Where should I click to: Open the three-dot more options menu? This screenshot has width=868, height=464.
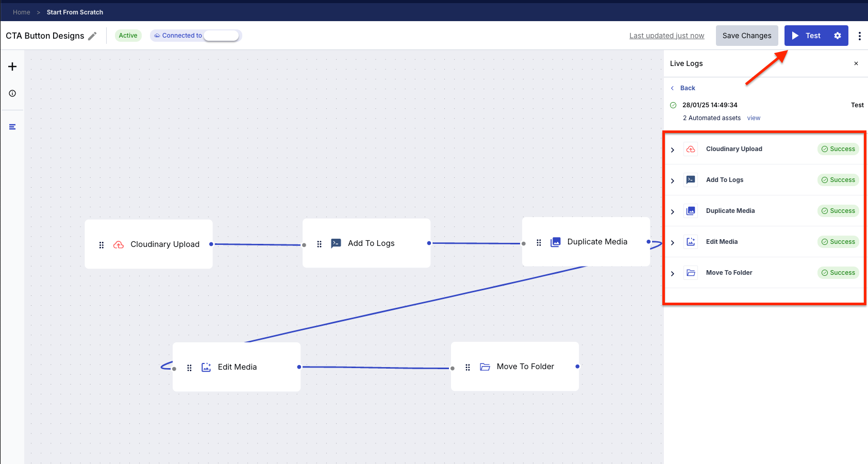[859, 36]
